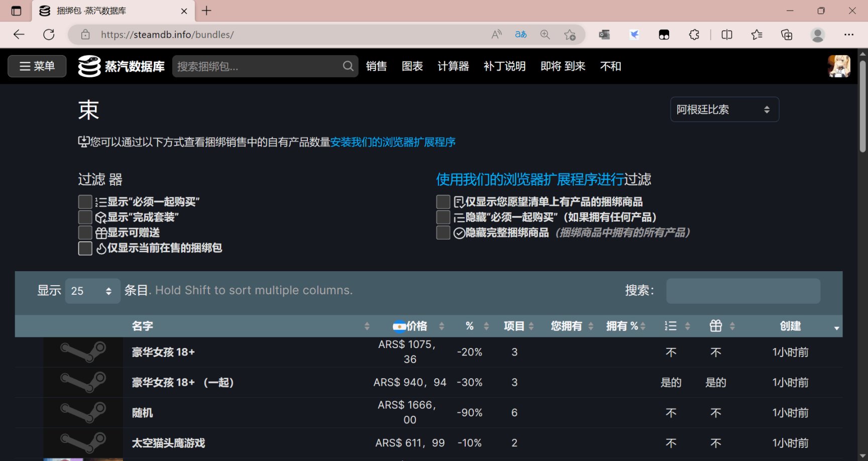Open the user avatar in site header
The height and width of the screenshot is (461, 868).
point(839,66)
